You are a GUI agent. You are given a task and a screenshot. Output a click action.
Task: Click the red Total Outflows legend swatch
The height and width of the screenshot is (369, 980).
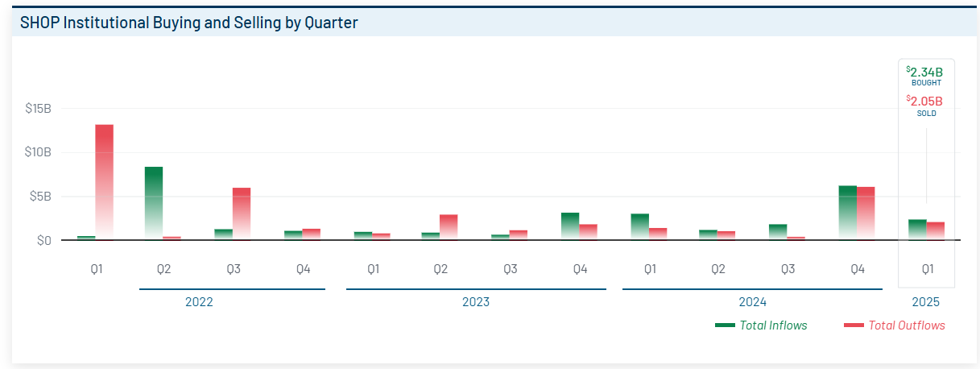coord(854,325)
